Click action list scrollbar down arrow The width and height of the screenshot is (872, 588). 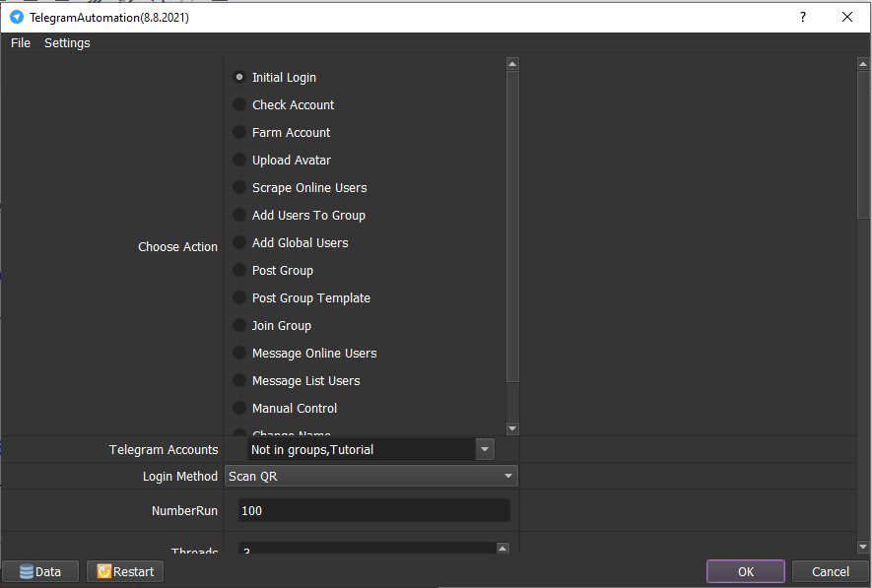click(x=512, y=428)
